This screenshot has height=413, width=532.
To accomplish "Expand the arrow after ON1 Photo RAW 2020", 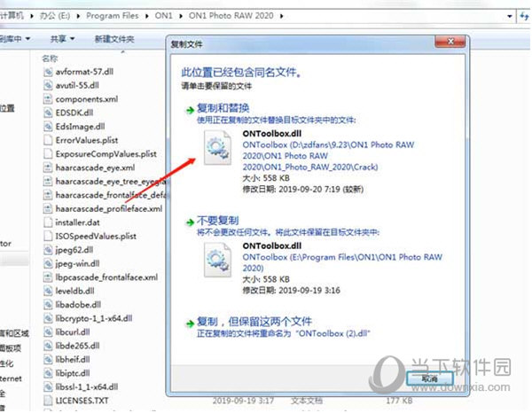I will point(282,16).
